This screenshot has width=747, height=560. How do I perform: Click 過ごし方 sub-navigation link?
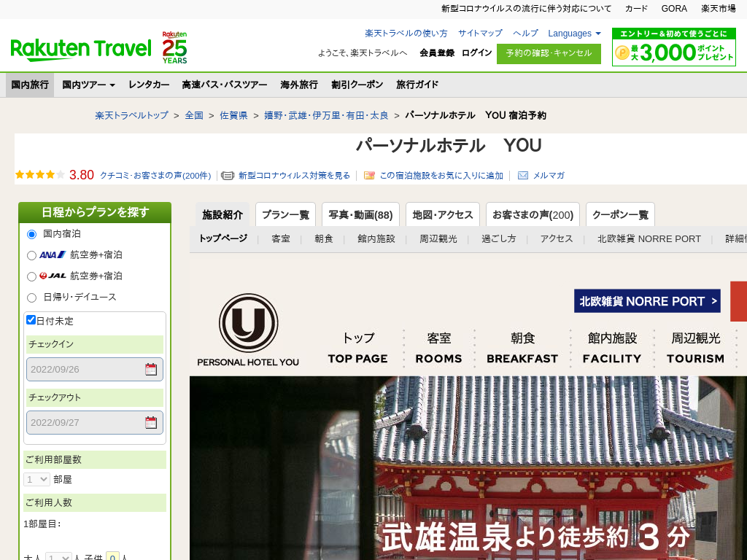pyautogui.click(x=499, y=238)
